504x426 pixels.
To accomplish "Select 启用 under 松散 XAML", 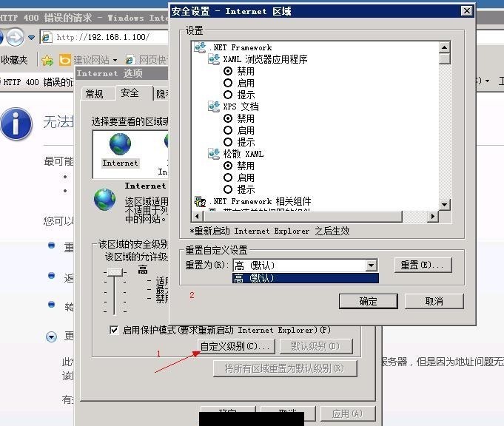I will (x=228, y=177).
